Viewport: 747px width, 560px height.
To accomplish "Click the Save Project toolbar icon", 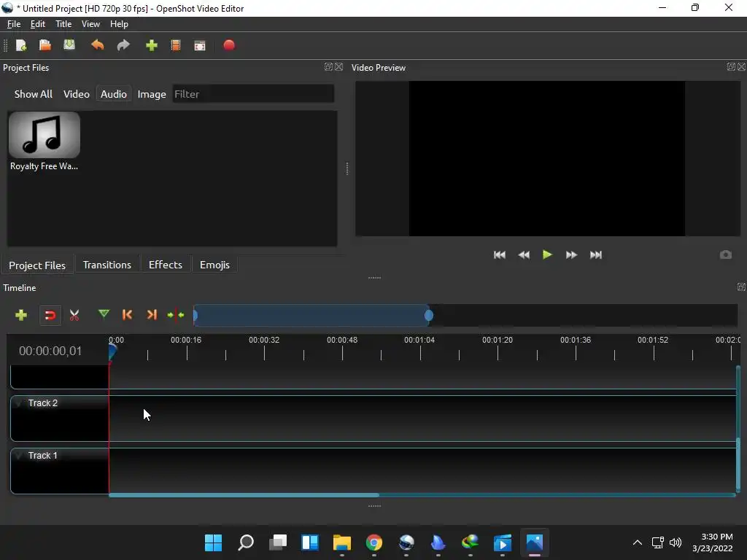I will pyautogui.click(x=69, y=45).
